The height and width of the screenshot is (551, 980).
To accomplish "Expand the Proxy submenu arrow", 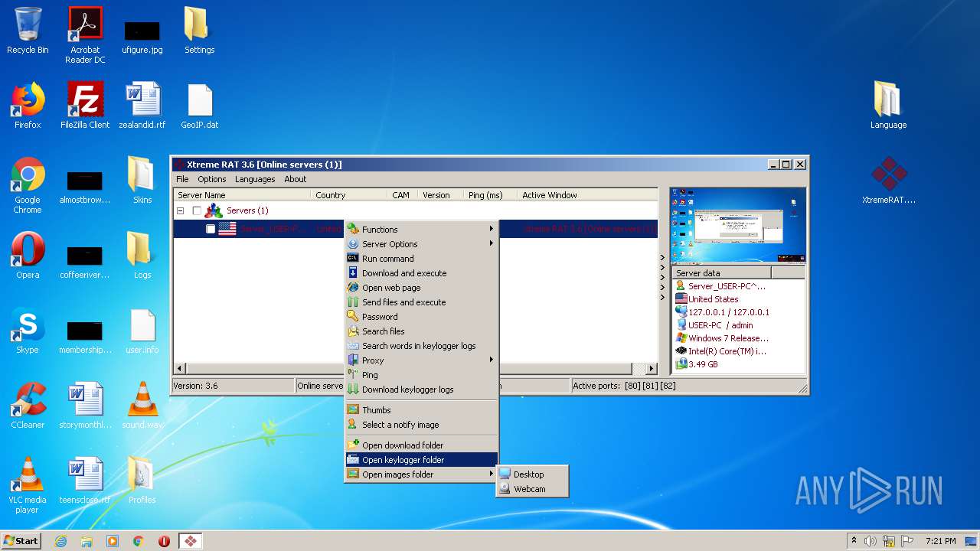I will click(492, 360).
